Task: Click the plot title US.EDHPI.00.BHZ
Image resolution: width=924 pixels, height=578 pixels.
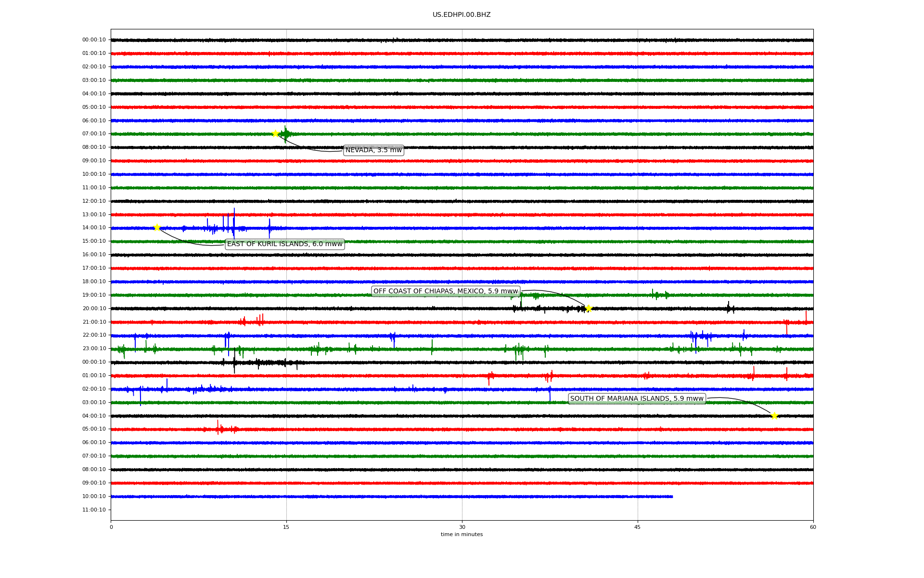Action: coord(462,15)
